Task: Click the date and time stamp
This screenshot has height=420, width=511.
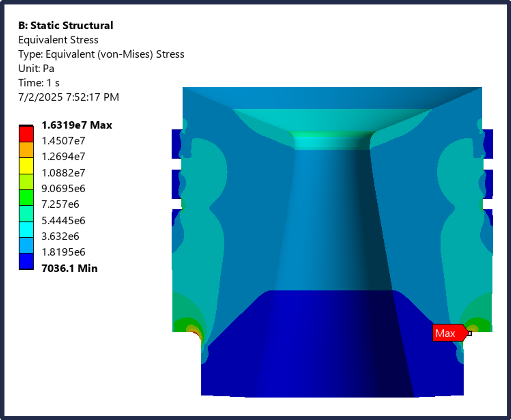Action: [x=69, y=97]
